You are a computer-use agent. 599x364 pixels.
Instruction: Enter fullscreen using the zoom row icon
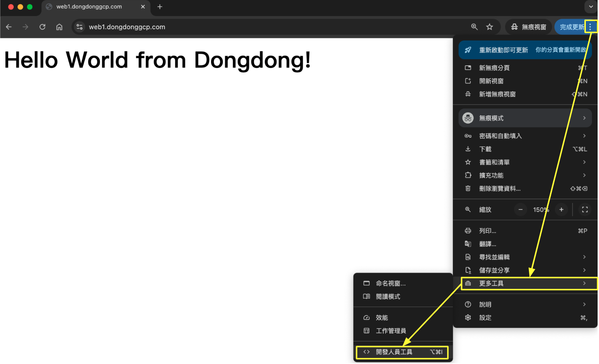[585, 210]
